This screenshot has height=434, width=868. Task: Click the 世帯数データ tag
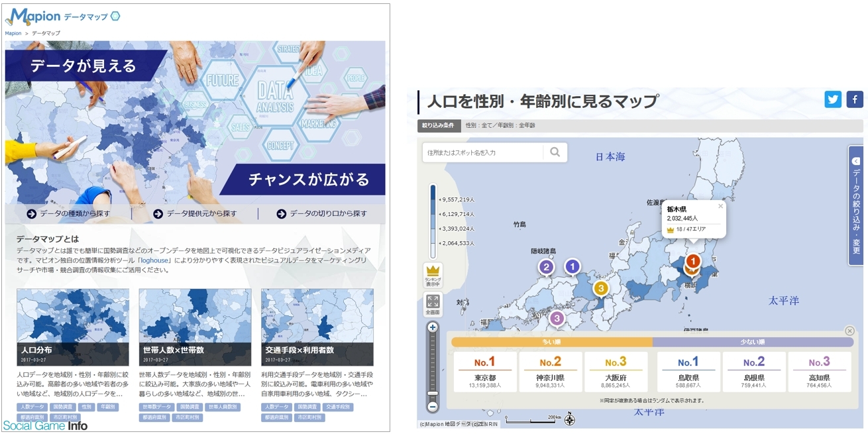[x=156, y=407]
